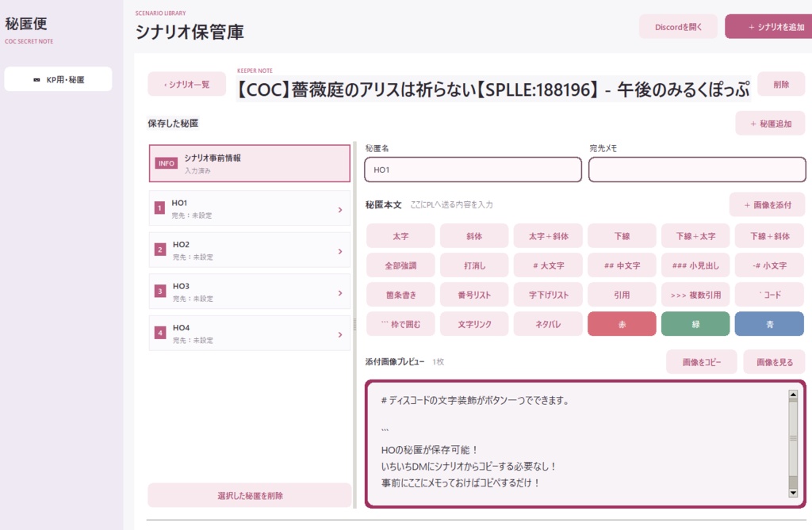This screenshot has height=530, width=812.
Task: Expand HO1 row chevron arrow
Action: (x=340, y=210)
